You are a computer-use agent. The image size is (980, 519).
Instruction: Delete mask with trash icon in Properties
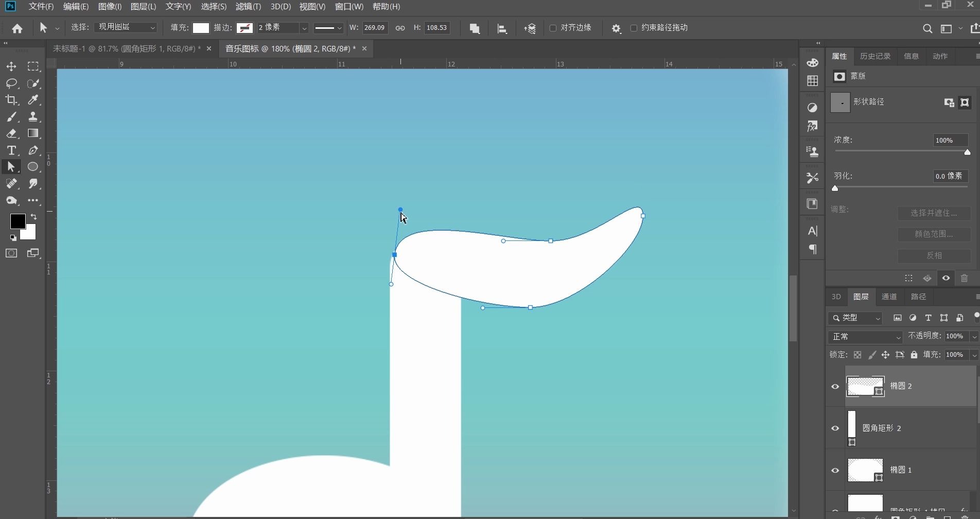[964, 278]
